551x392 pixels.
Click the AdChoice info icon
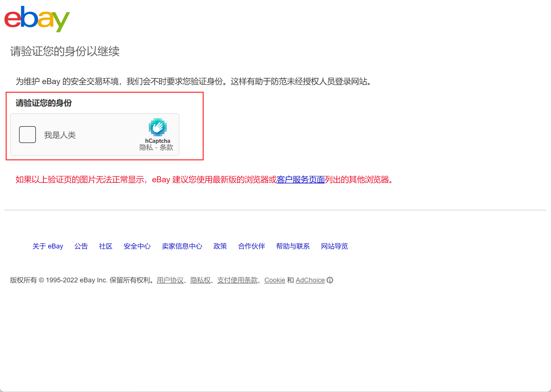[x=330, y=280]
